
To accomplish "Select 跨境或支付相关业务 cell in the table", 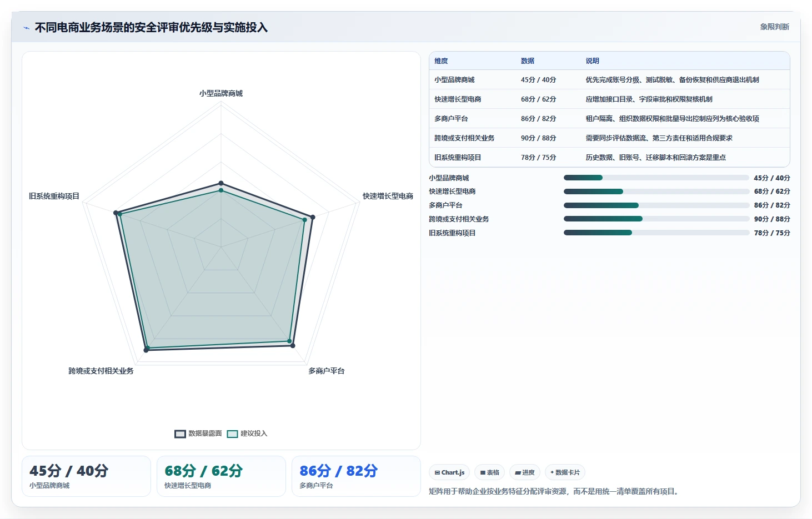I will (464, 138).
